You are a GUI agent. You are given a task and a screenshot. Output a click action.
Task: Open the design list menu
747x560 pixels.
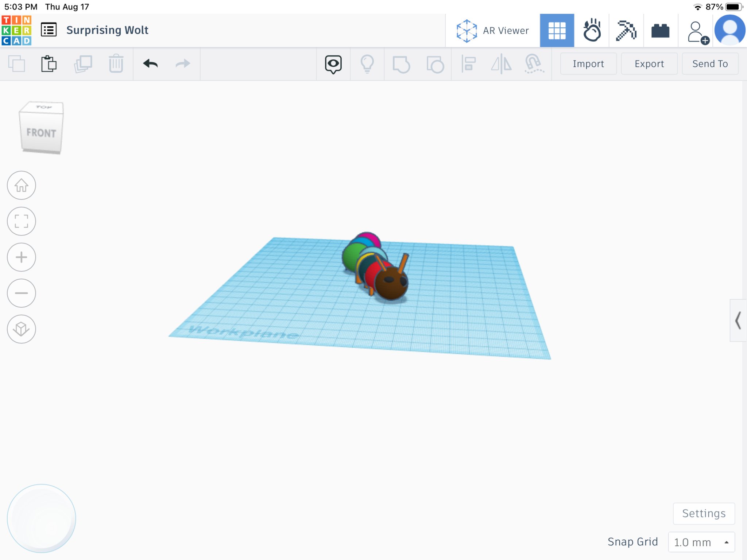[49, 30]
